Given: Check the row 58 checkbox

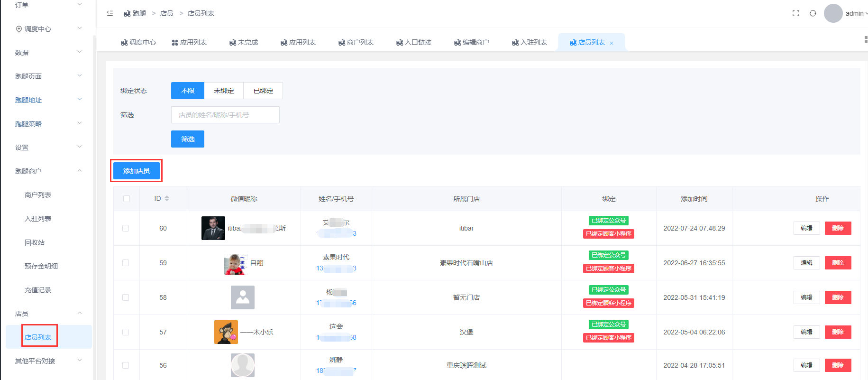Looking at the screenshot, I should tap(126, 297).
